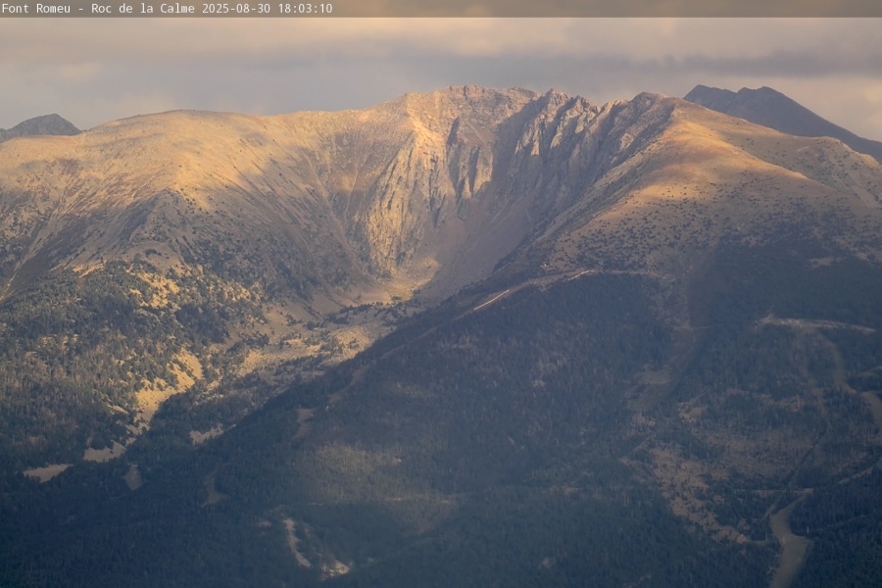Click the 'Font Romeu - Roc de la Calme' caption text

point(98,9)
